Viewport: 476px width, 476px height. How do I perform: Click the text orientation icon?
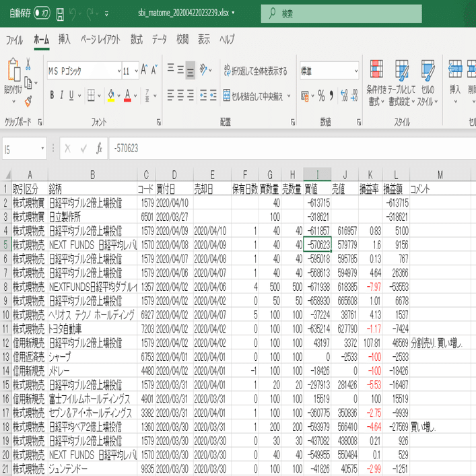[x=204, y=69]
